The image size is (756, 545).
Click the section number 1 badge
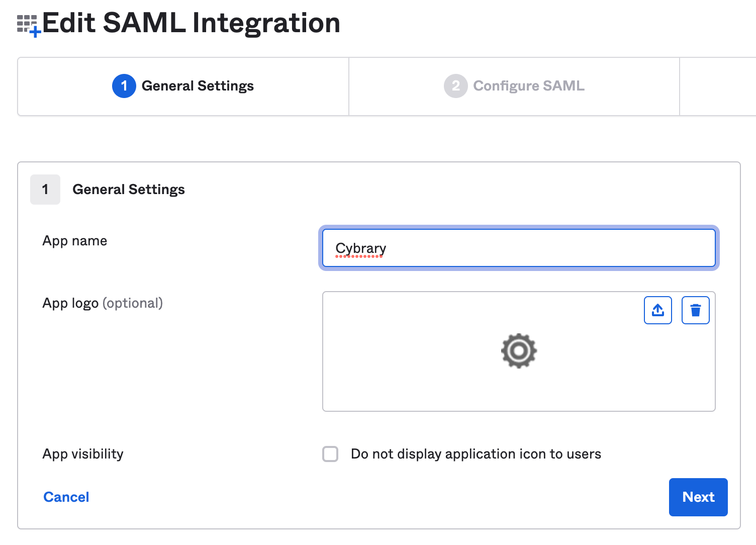[45, 190]
